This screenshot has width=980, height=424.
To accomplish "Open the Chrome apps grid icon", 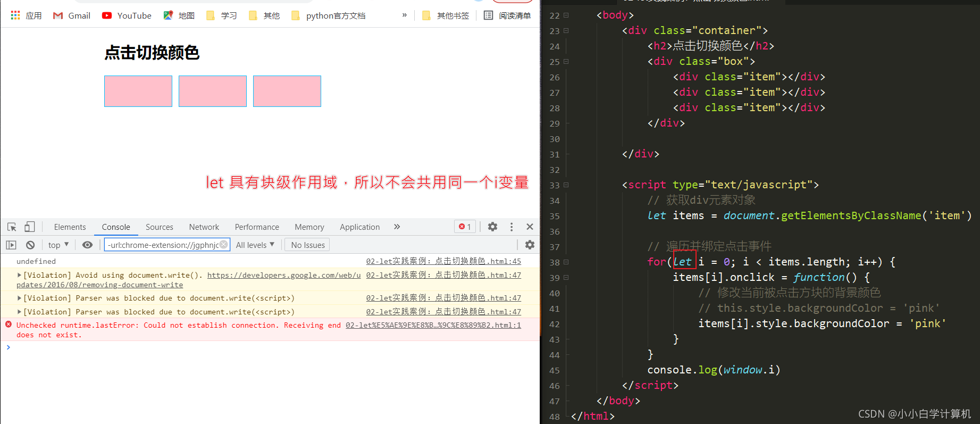I will pos(15,15).
